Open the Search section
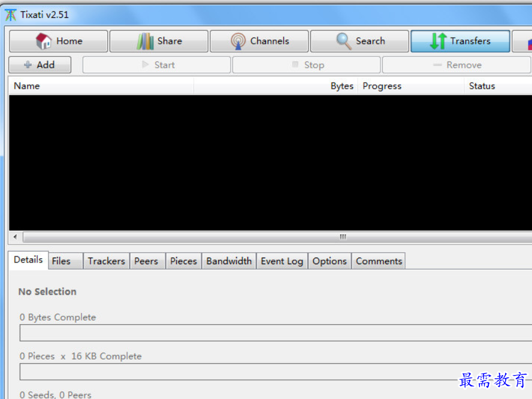Image resolution: width=532 pixels, height=399 pixels. [x=359, y=41]
